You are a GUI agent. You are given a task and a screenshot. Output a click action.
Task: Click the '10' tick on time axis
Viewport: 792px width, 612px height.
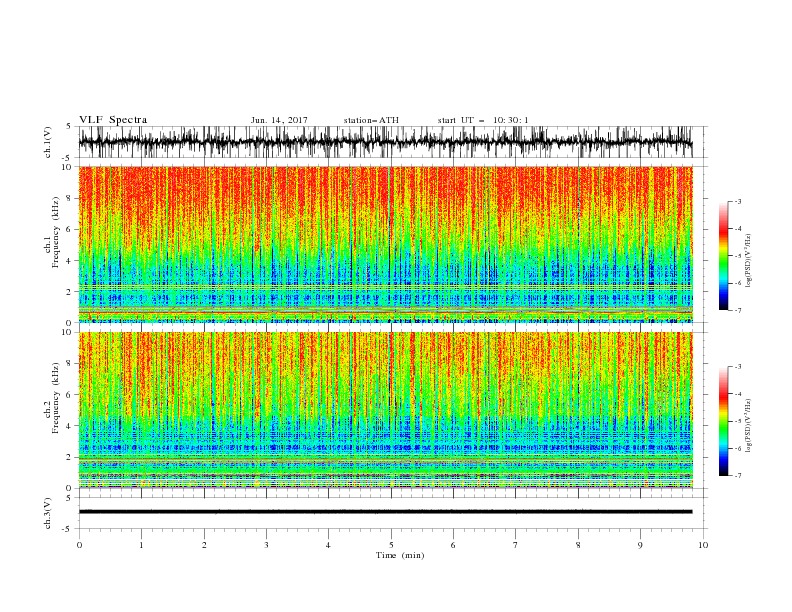[703, 545]
